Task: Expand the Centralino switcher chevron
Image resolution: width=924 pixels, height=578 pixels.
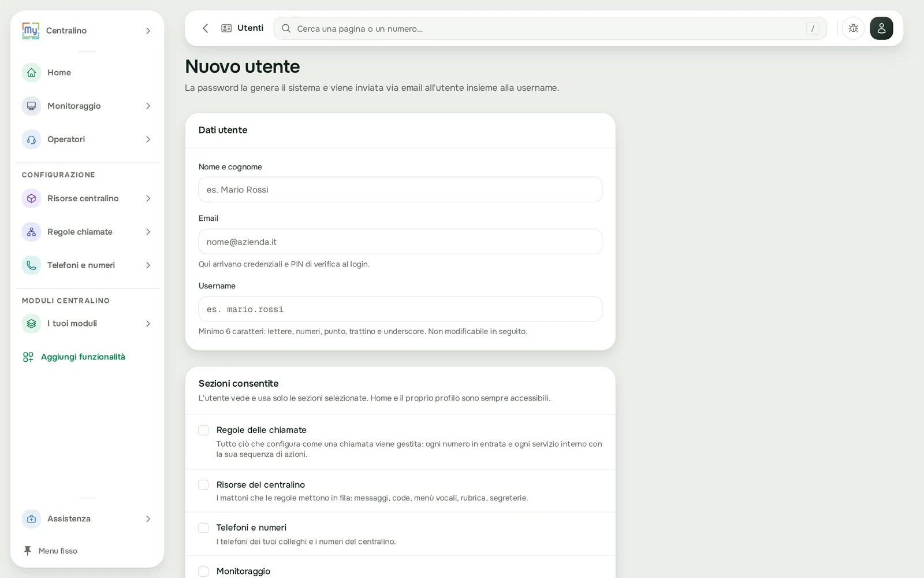Action: (x=148, y=31)
